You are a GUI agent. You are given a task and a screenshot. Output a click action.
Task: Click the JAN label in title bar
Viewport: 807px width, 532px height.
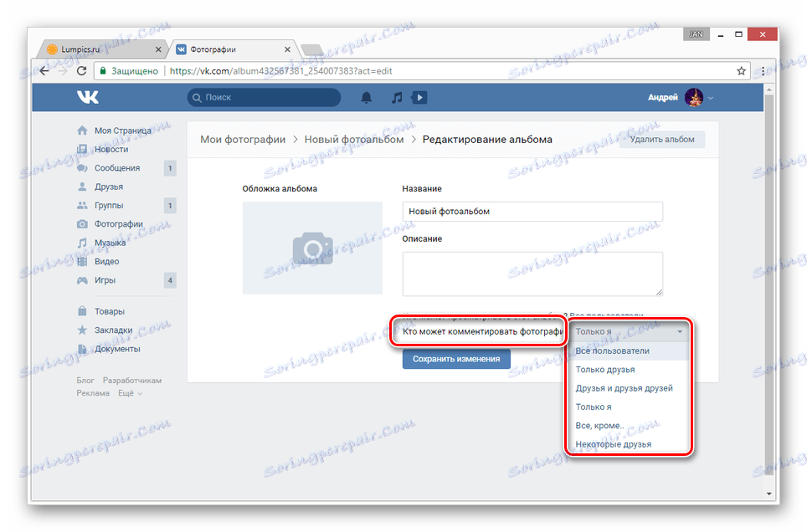pos(696,34)
